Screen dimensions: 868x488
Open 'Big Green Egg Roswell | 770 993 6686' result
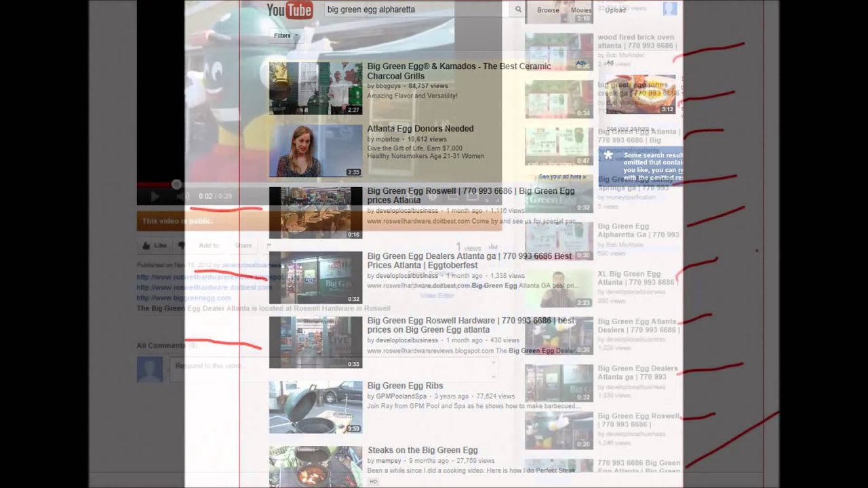pyautogui.click(x=471, y=195)
